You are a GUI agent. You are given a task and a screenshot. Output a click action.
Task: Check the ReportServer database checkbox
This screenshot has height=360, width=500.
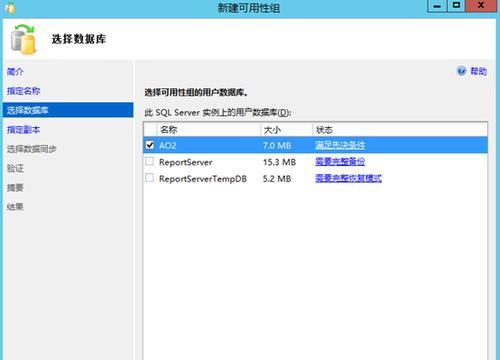[x=150, y=162]
